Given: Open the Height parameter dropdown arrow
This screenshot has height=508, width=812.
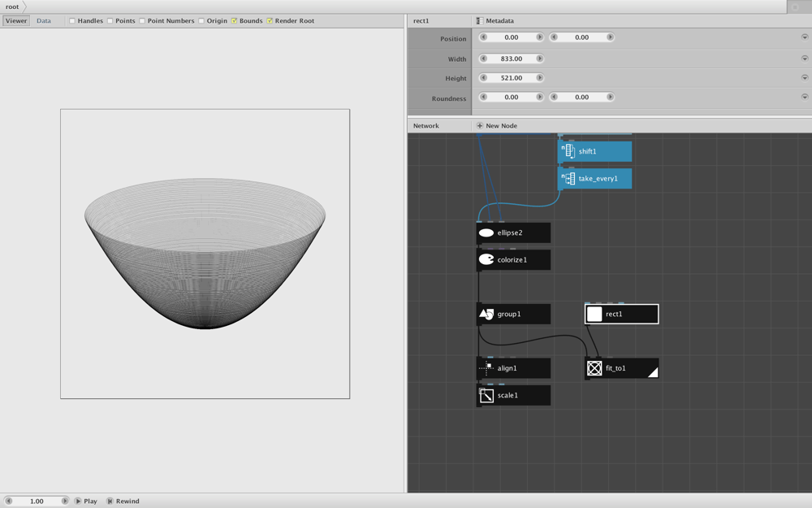Looking at the screenshot, I should point(804,78).
